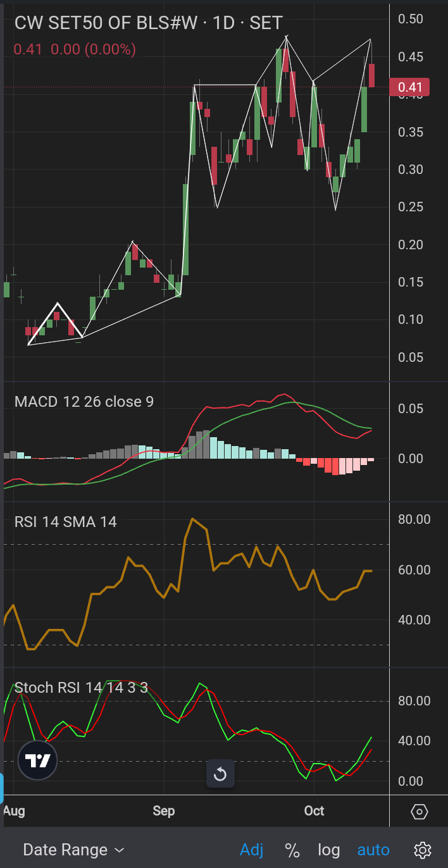Click the TradingView logo icon
Screen dimensions: 448x868
[x=38, y=760]
